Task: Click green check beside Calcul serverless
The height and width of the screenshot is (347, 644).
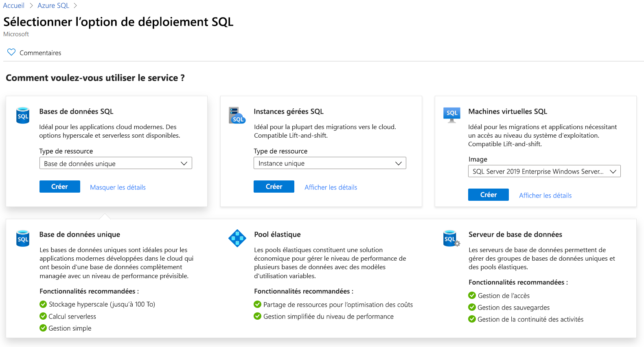Action: 43,316
